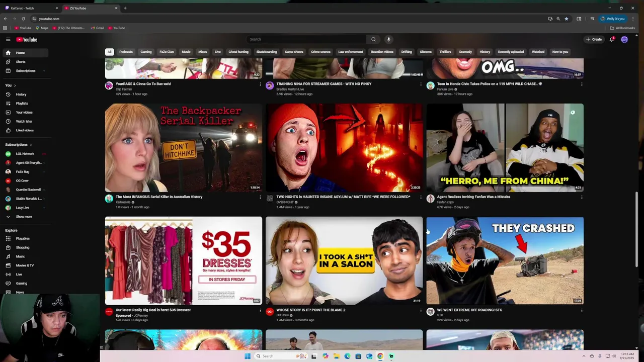Open Watch later in the sidebar
This screenshot has width=644, height=362.
tap(24, 121)
